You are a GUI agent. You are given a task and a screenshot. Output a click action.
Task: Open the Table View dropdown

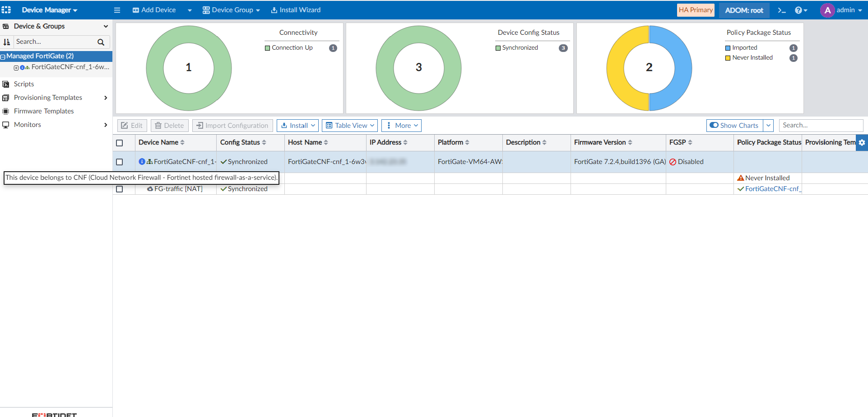350,126
